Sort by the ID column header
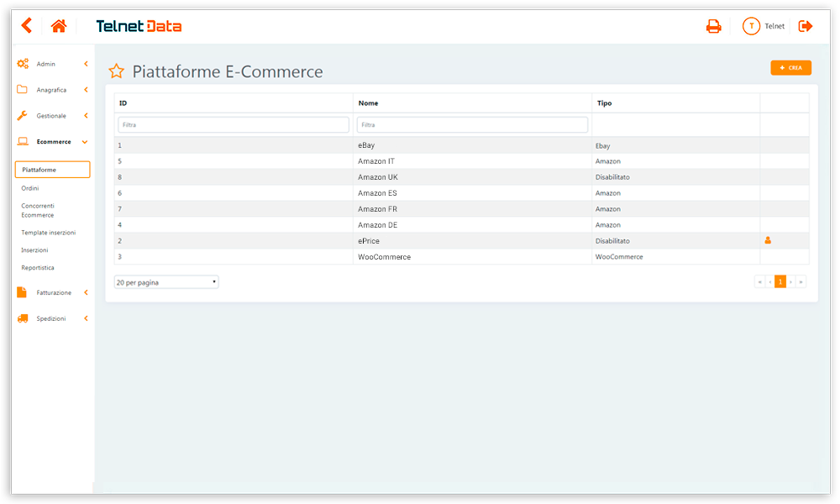 123,102
